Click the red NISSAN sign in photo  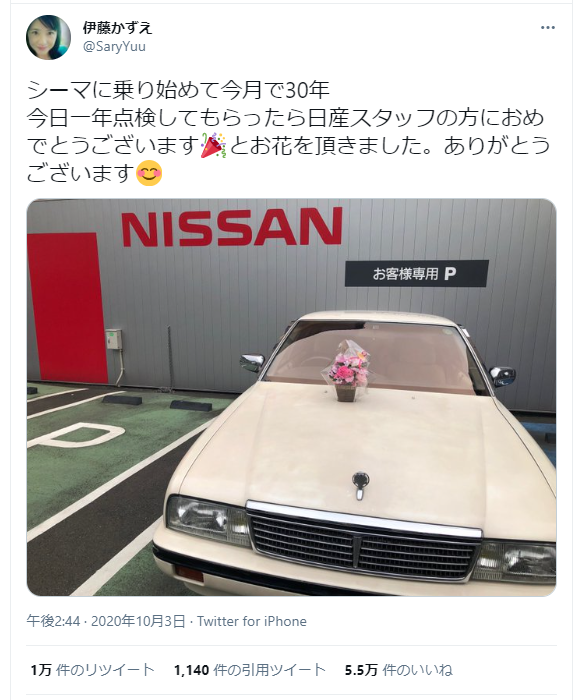coord(232,227)
